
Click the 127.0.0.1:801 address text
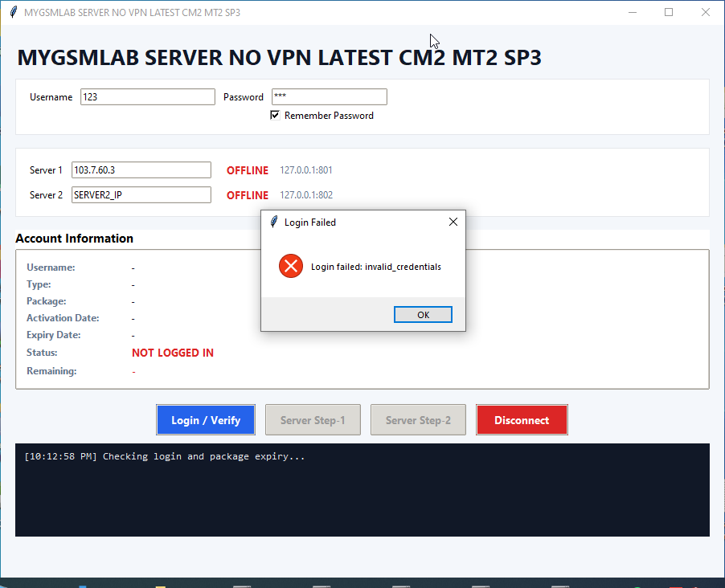[306, 170]
